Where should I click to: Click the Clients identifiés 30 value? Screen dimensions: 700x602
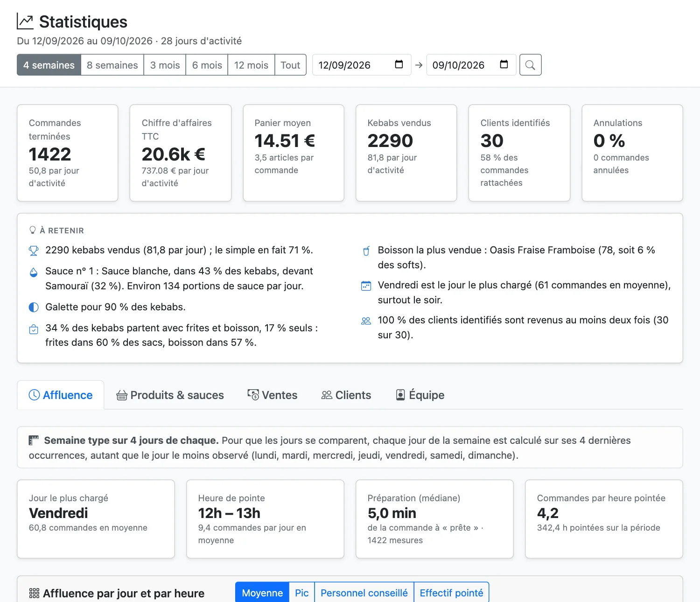492,140
